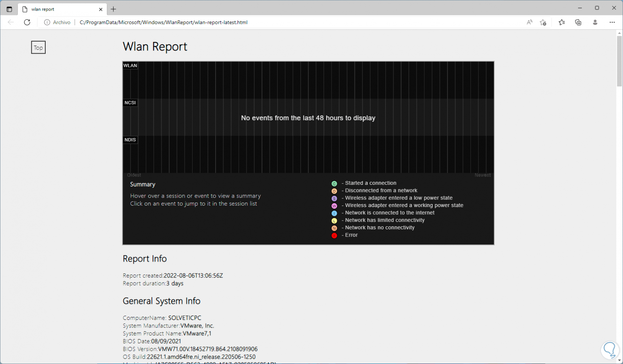Open the tab actions menu icon
Viewport: 623px width, 364px height.
point(9,9)
